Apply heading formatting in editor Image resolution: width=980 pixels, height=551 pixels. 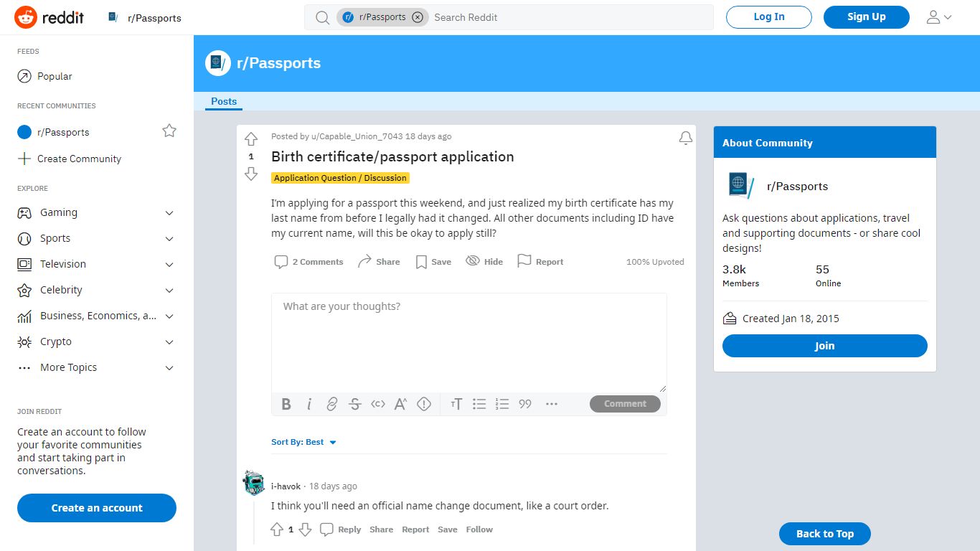(456, 404)
